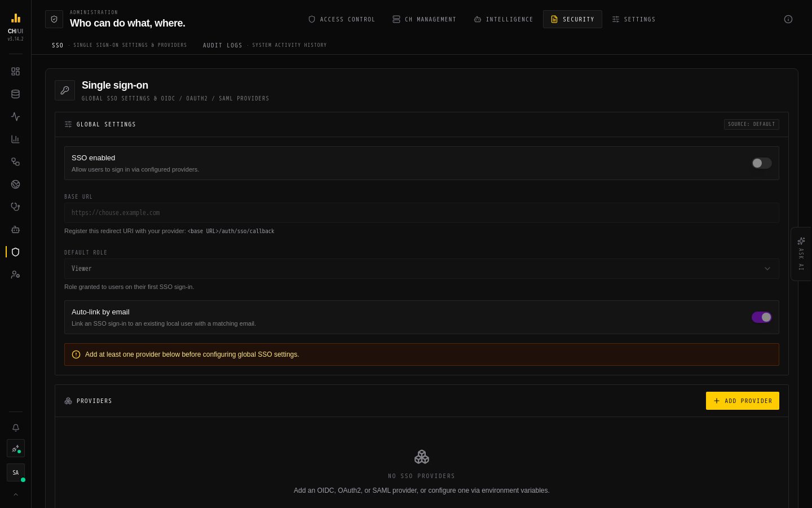The width and height of the screenshot is (812, 508).
Task: Click the large cubes icon above No SSO Providers
Action: [422, 457]
